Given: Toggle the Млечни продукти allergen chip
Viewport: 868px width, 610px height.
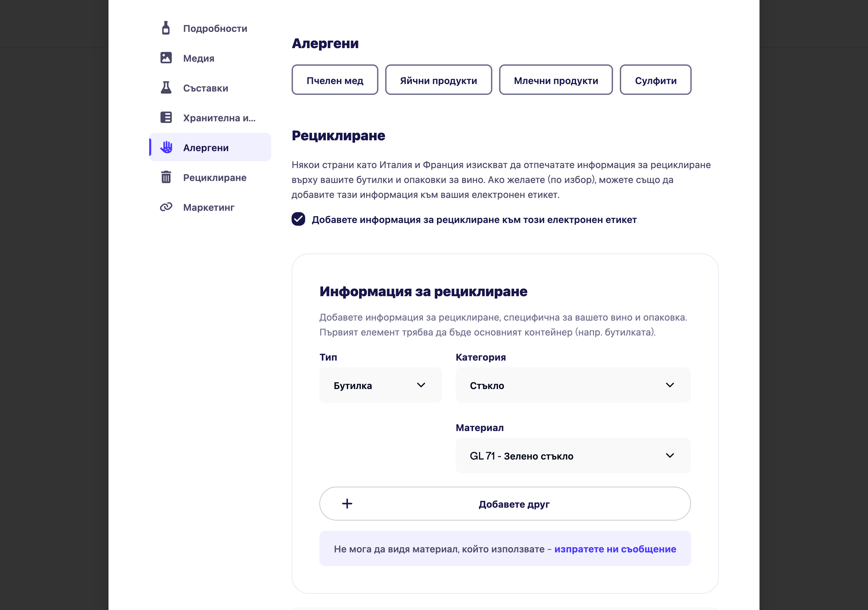Looking at the screenshot, I should pyautogui.click(x=556, y=80).
